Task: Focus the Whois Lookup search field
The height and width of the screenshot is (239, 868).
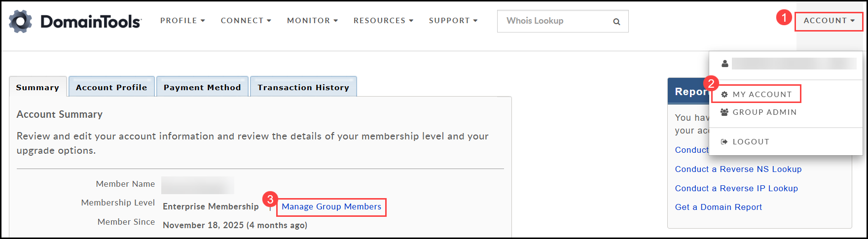Action: point(552,21)
